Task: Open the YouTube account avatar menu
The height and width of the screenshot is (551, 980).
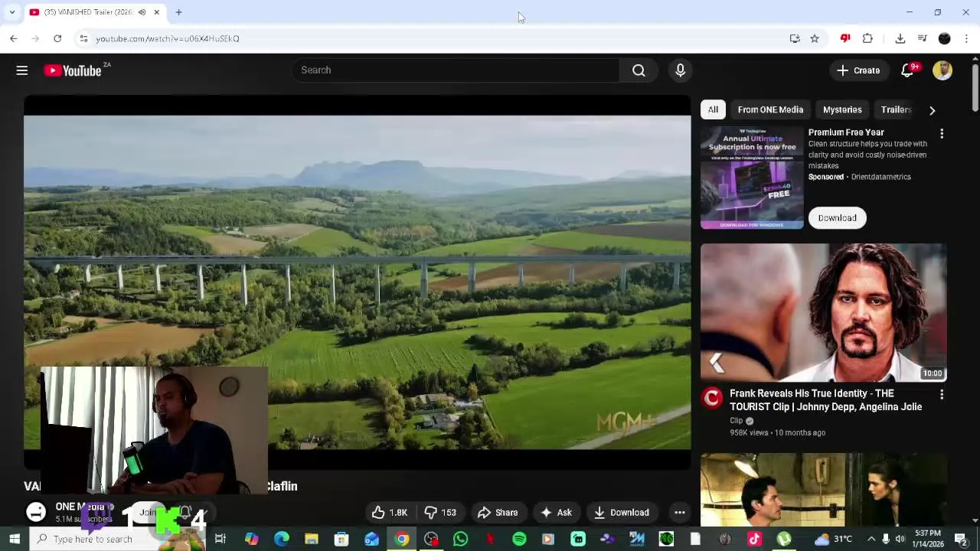Action: point(942,70)
